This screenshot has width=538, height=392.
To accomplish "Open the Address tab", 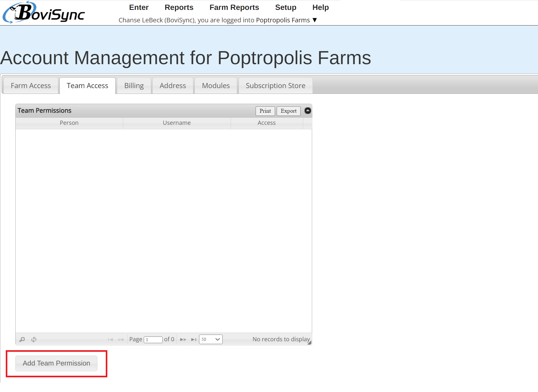I will pos(173,86).
